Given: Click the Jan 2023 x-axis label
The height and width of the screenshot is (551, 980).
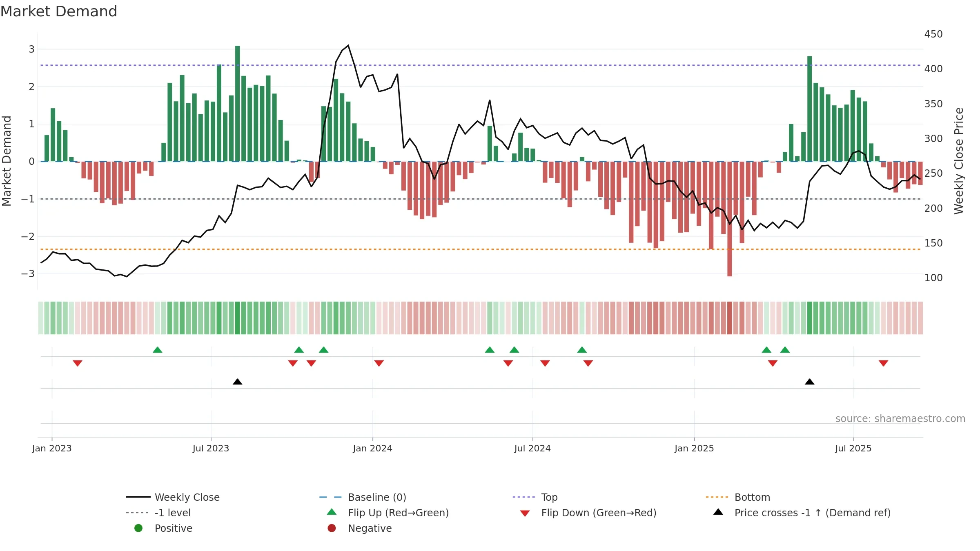Looking at the screenshot, I should (52, 448).
